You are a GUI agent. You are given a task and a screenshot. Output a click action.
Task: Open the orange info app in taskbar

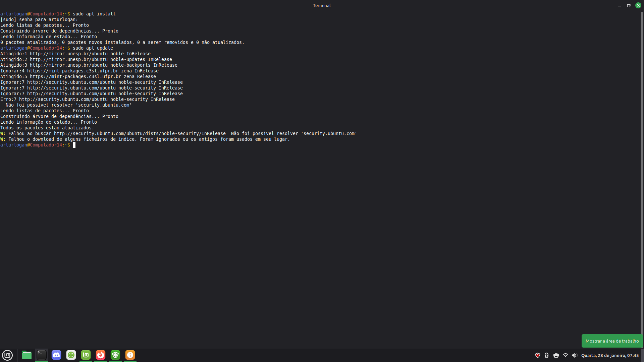130,355
